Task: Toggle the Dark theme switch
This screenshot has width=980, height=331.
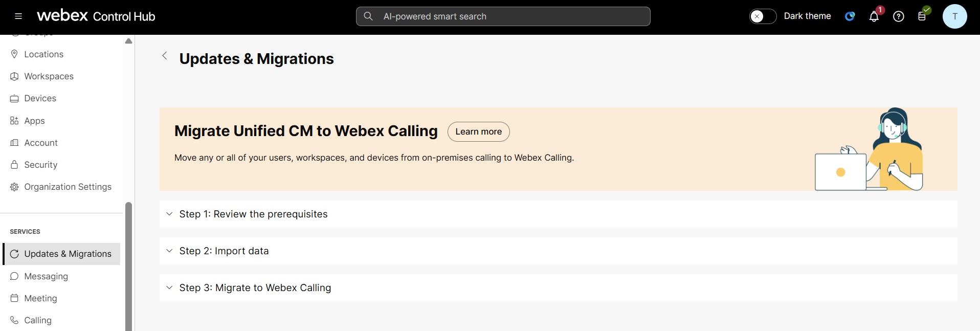Action: point(763,16)
